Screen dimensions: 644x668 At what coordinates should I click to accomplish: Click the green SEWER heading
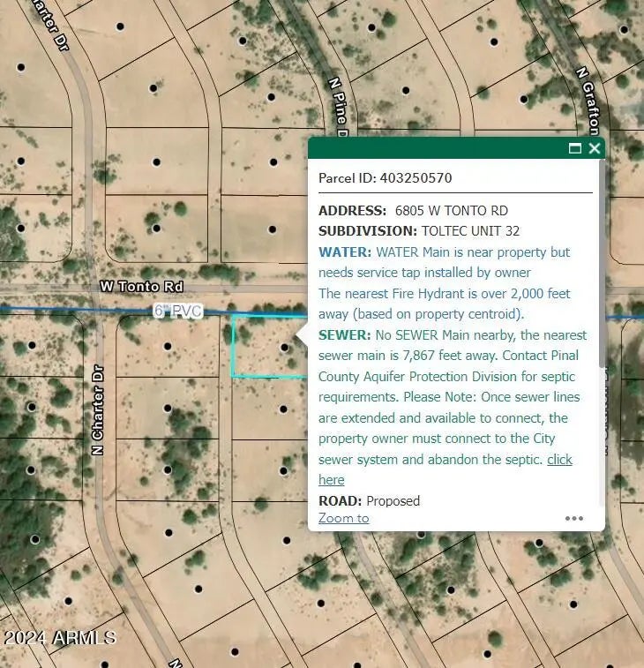[344, 335]
